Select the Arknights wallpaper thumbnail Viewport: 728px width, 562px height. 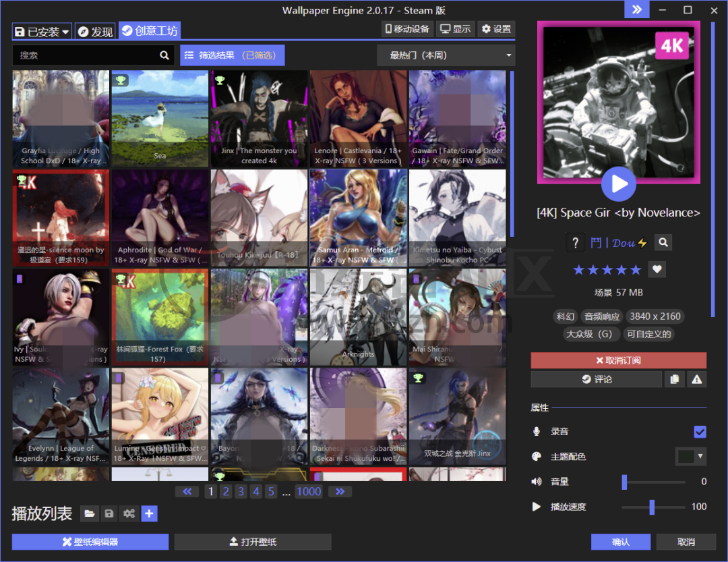coord(358,317)
